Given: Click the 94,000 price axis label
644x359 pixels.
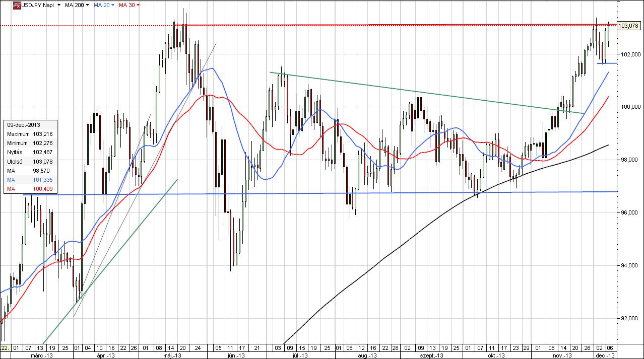Looking at the screenshot, I should pos(630,266).
